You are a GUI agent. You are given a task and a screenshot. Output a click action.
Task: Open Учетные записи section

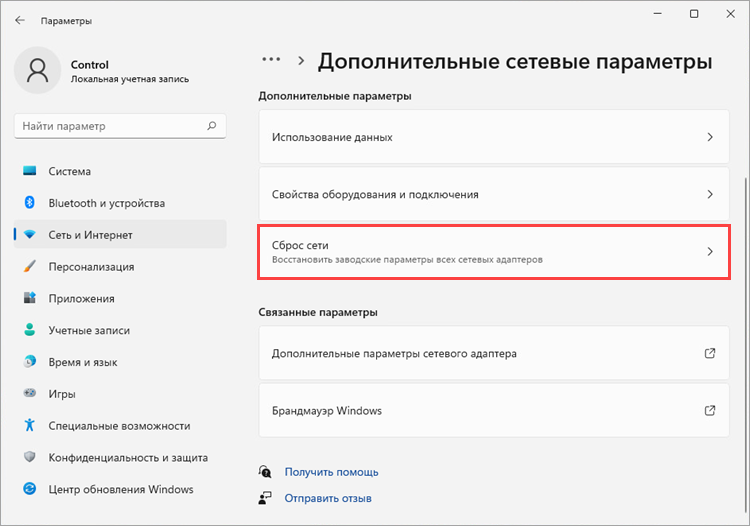click(x=120, y=330)
